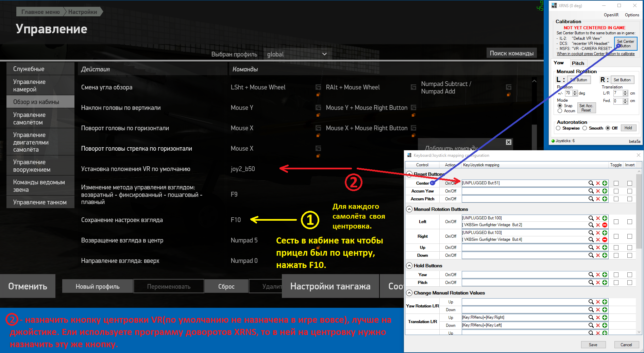The image size is (644, 353).
Task: Close the 'Добавить команду' panel with the X icon
Action: click(508, 142)
